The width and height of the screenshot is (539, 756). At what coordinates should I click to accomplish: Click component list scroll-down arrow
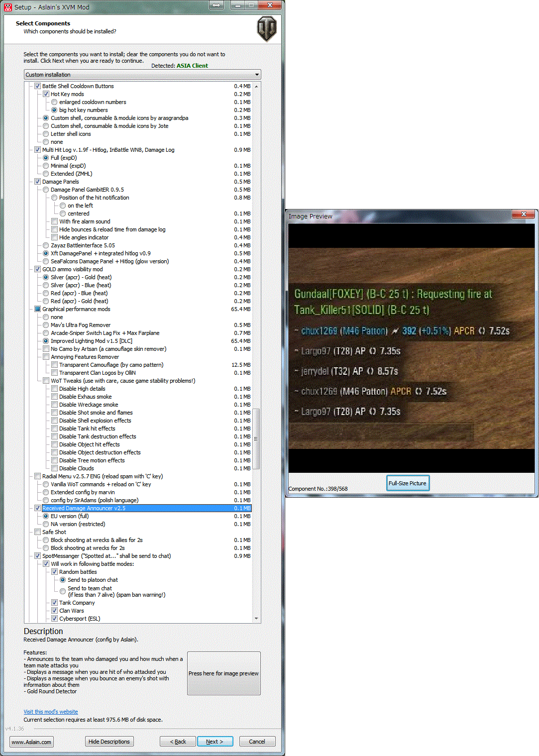(256, 619)
